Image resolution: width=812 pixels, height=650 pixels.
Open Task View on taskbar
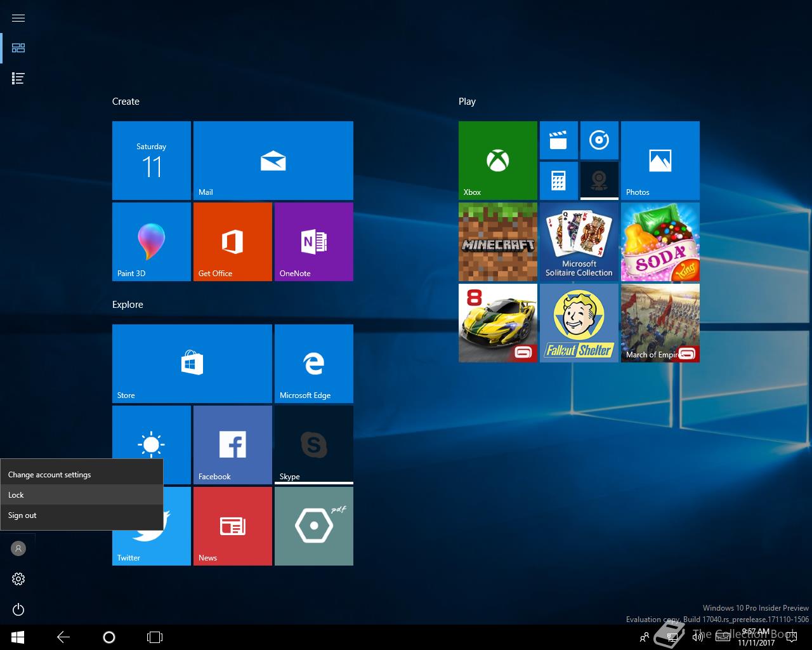[155, 637]
